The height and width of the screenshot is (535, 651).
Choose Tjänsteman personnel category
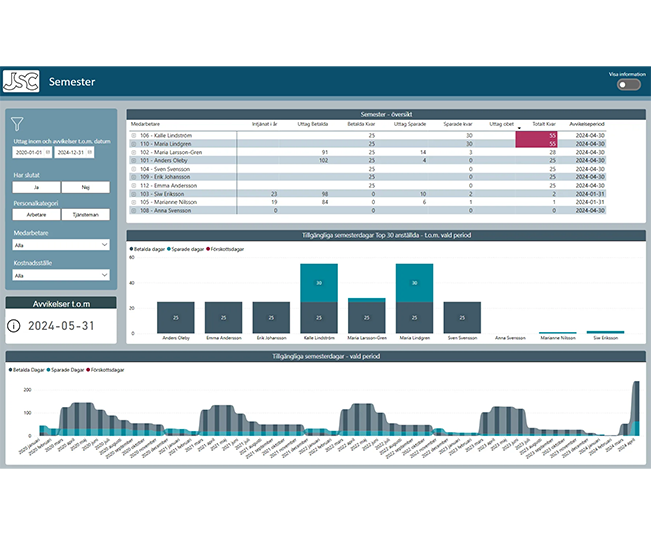tap(86, 215)
